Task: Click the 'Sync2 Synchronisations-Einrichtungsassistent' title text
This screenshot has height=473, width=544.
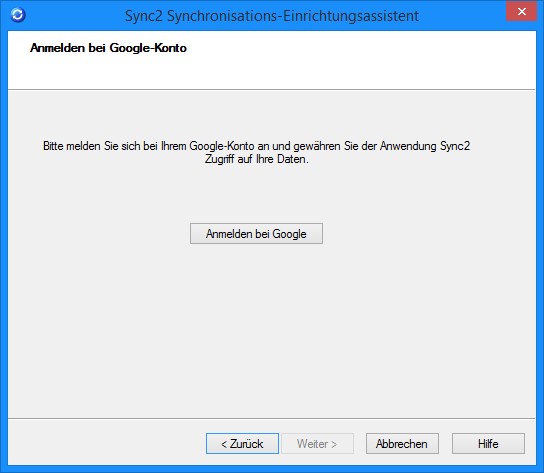Action: click(x=272, y=16)
